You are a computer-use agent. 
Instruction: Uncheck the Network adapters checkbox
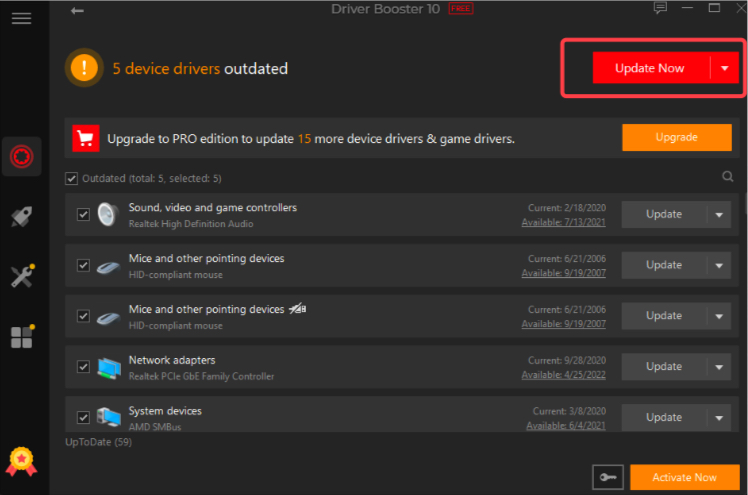(83, 367)
